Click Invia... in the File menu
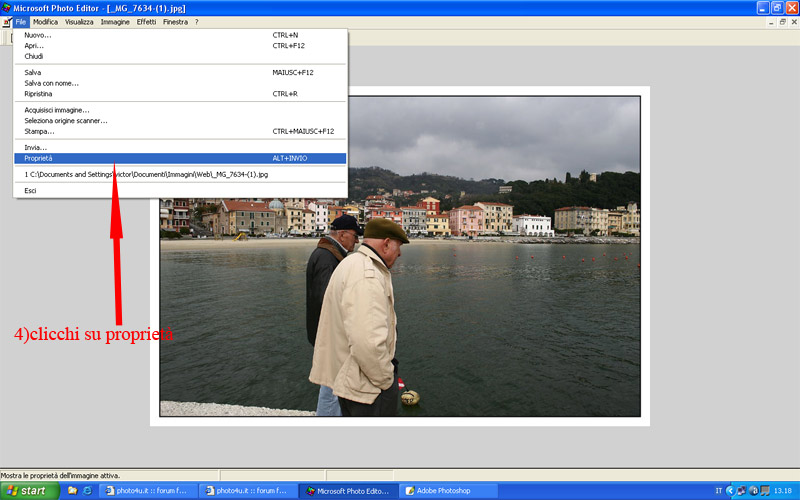Viewport: 800px width, 500px height. (x=36, y=147)
